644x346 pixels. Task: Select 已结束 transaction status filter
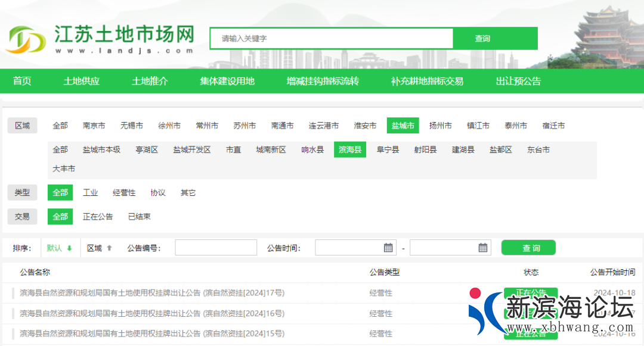point(139,217)
